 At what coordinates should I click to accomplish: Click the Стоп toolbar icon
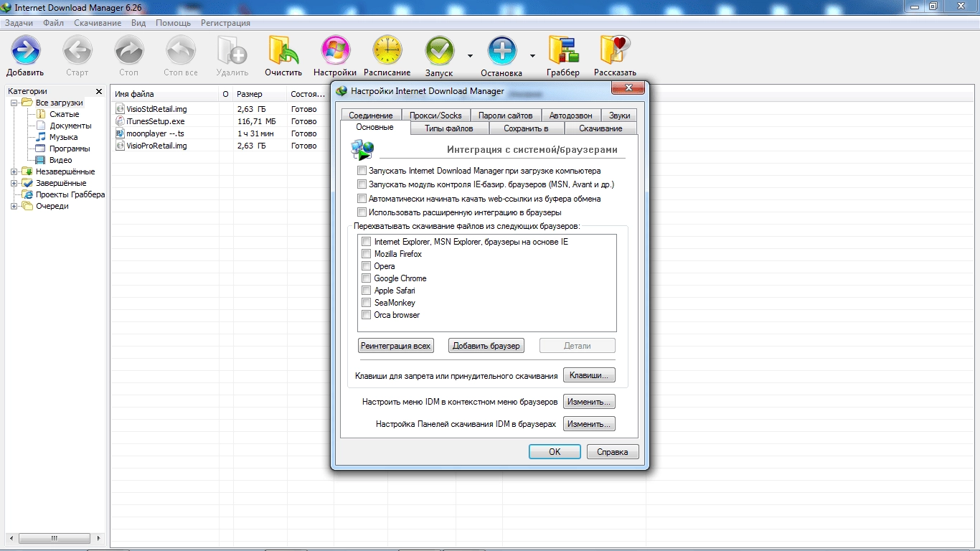pos(129,52)
